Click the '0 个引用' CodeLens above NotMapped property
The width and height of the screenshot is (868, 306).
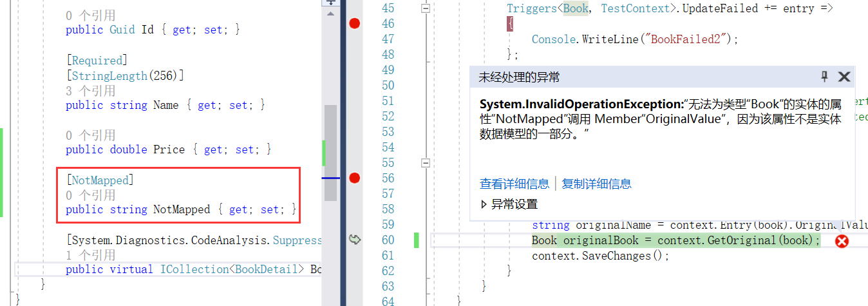coord(91,195)
